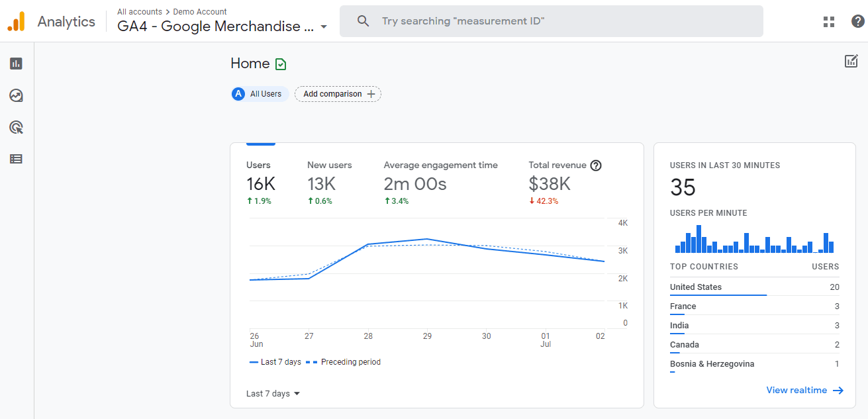Select the United States country row
The height and width of the screenshot is (419, 868).
755,287
